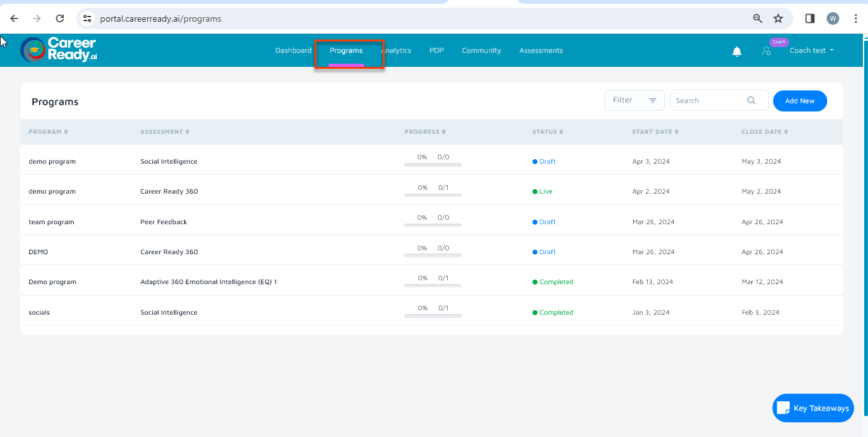Click the search magnifier icon
Screen dimensions: 868x437
coord(751,101)
